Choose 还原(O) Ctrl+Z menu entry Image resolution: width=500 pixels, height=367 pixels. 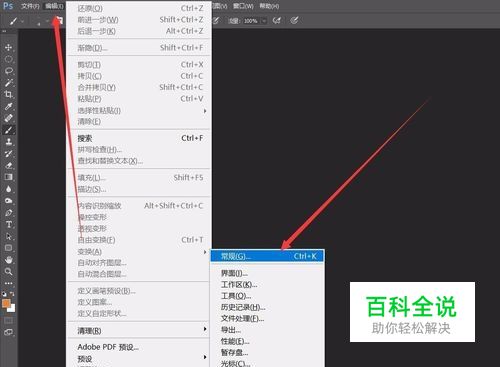[x=139, y=8]
